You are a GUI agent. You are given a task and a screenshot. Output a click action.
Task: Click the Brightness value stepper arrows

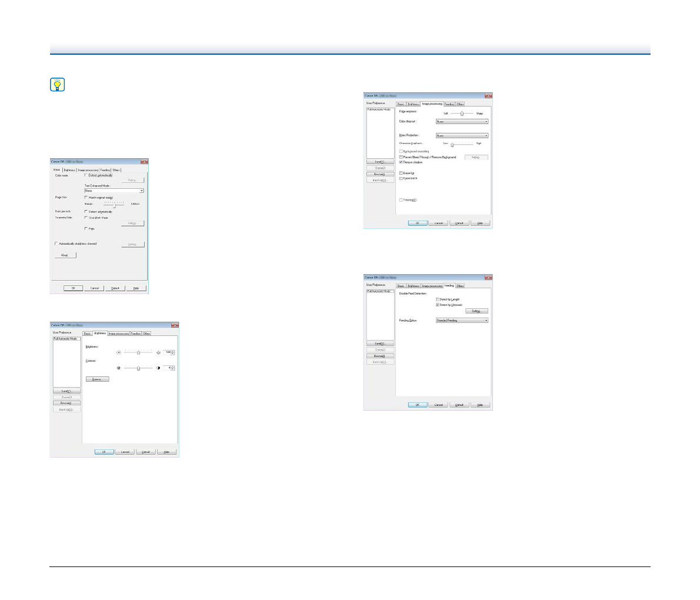point(173,352)
